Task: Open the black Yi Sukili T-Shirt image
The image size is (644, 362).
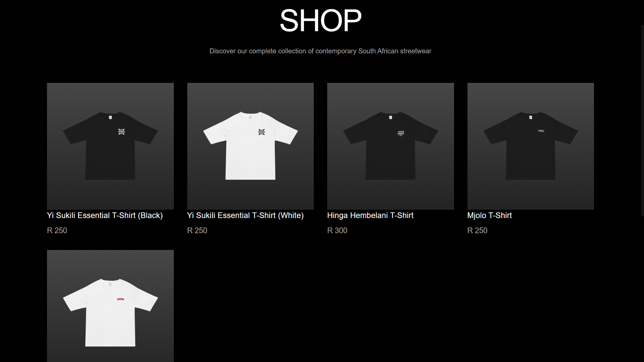Action: coord(110,146)
